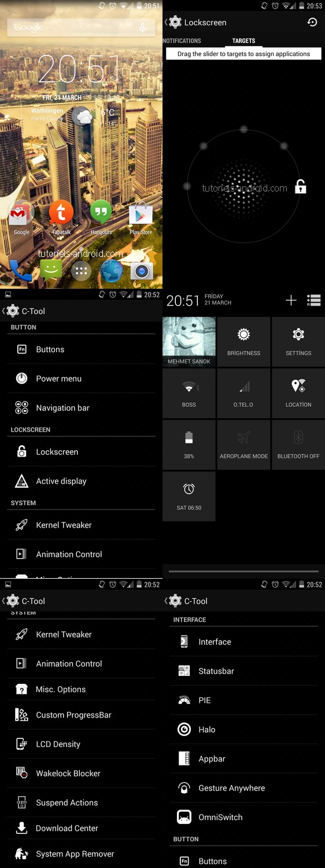The width and height of the screenshot is (325, 868).
Task: Tap the FRIDAY 21 MARCH date text
Action: coord(218,300)
